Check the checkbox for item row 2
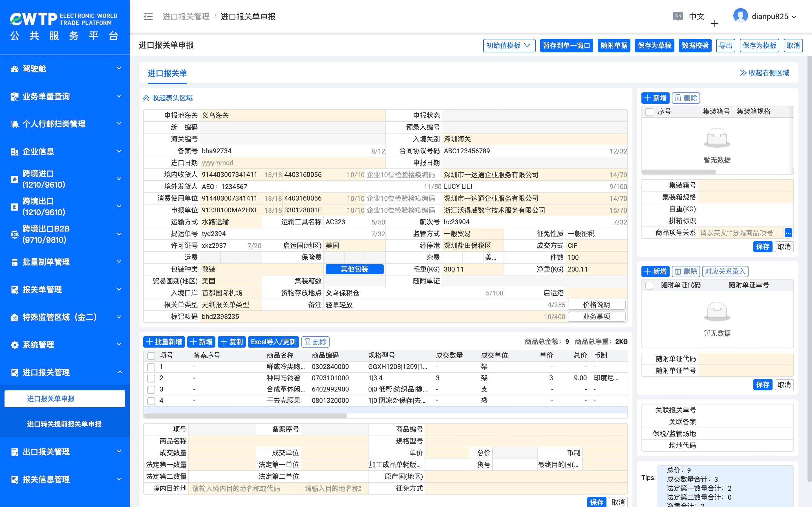This screenshot has width=812, height=507. coord(151,378)
